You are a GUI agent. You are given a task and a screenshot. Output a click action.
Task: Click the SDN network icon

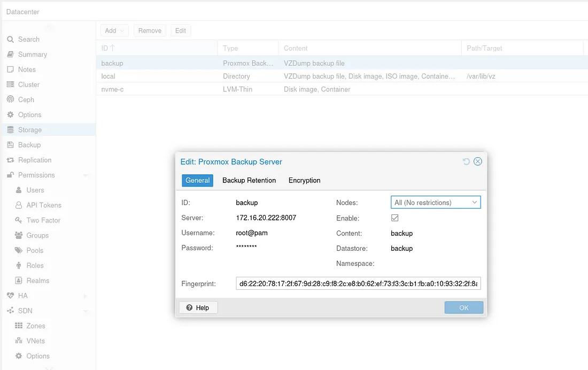[10, 311]
